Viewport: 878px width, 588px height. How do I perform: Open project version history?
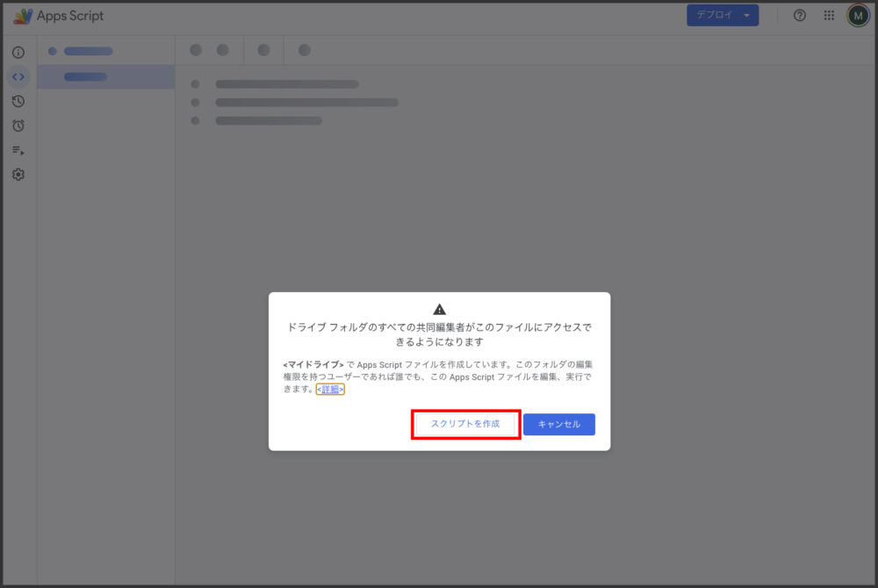[x=18, y=101]
